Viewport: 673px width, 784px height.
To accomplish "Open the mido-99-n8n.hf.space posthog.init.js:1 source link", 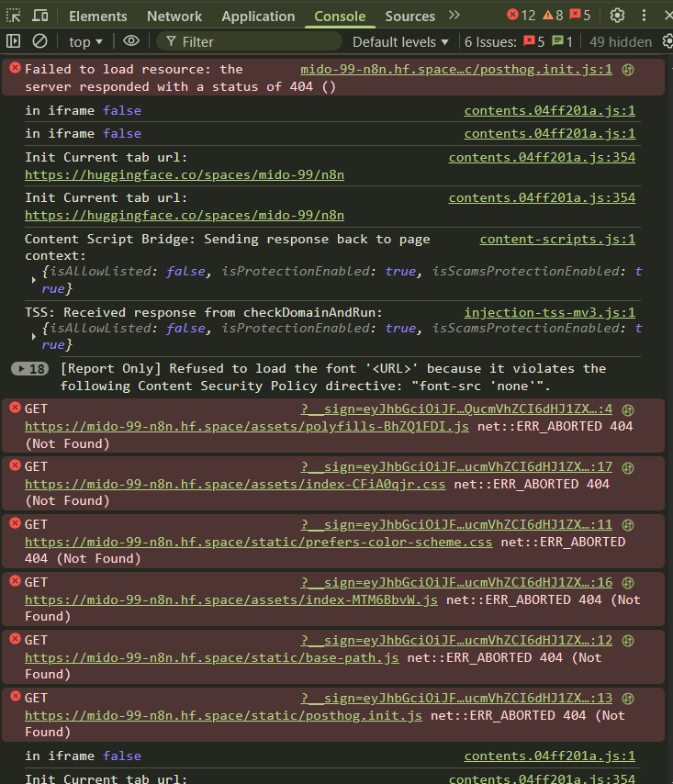I will point(456,70).
